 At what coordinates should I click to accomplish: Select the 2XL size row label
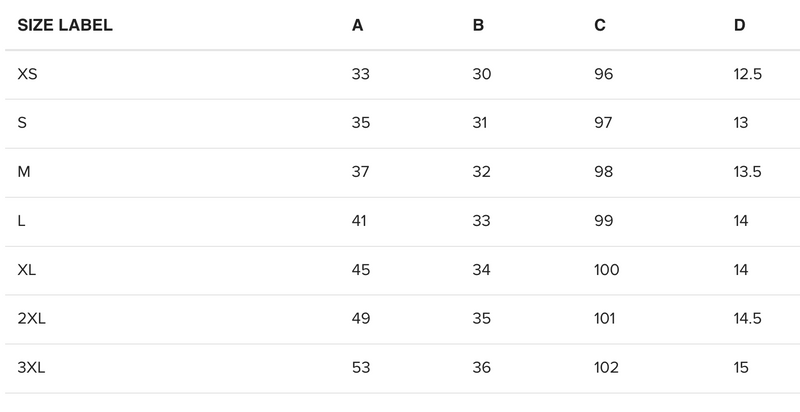coord(32,319)
